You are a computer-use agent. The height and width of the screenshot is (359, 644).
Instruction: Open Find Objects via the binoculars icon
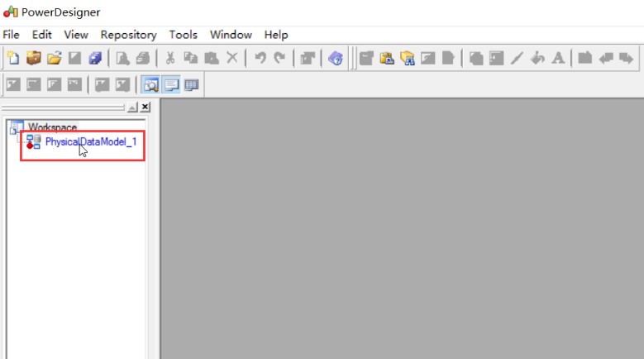coord(408,59)
